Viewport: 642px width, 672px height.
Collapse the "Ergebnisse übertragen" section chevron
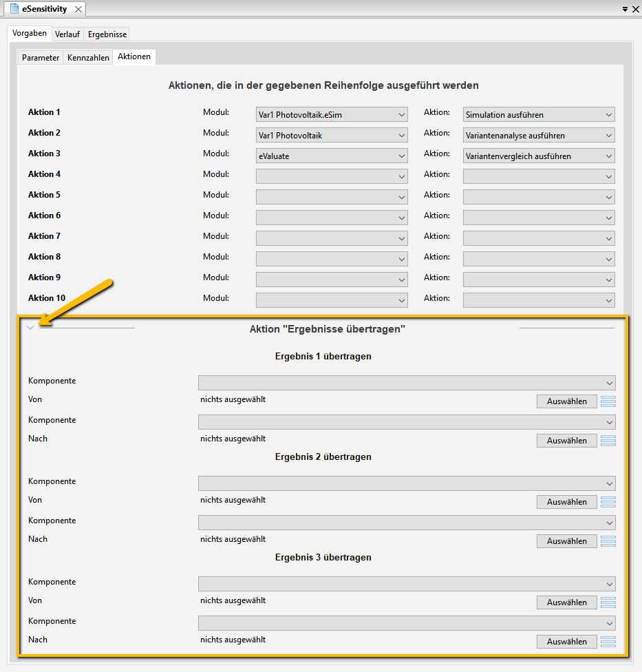pos(30,328)
